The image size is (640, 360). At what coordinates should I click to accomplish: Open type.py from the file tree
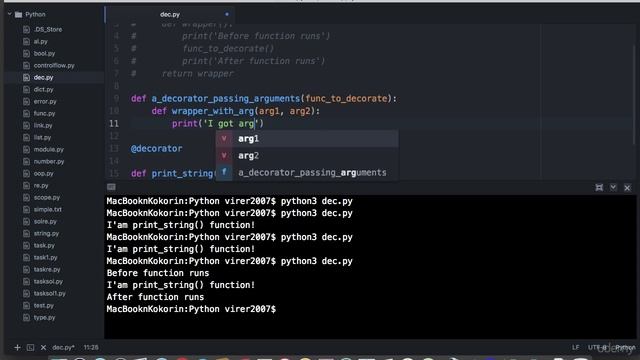[44, 318]
